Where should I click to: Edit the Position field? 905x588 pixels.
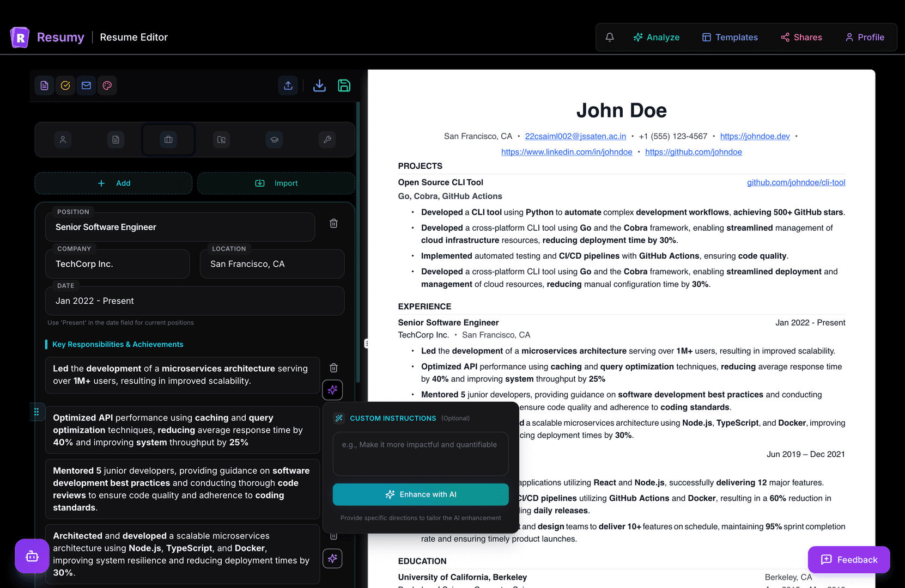[180, 227]
